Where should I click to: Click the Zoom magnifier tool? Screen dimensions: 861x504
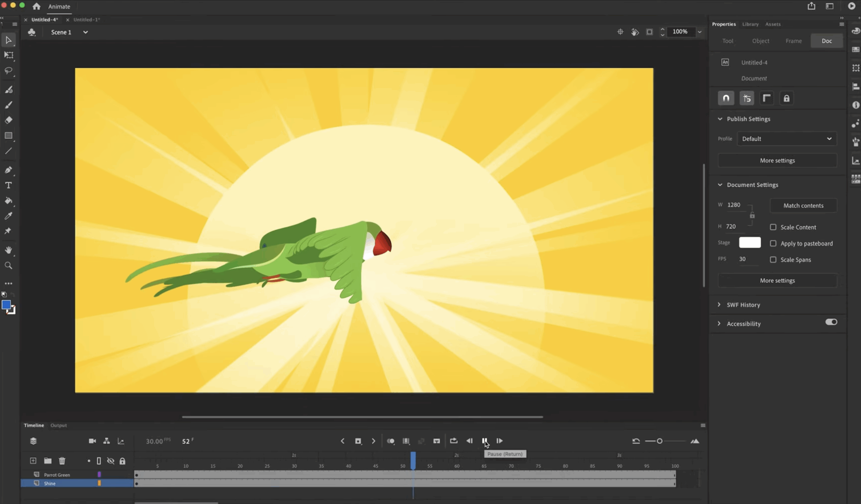coord(8,266)
